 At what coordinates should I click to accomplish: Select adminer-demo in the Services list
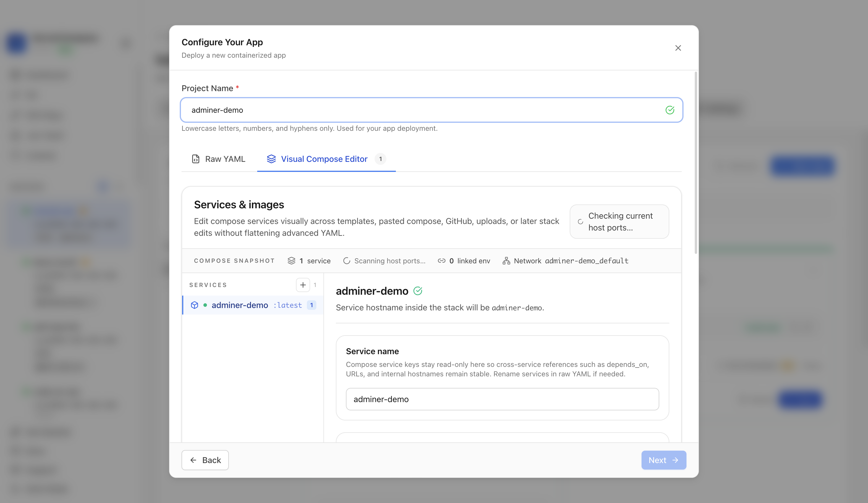click(252, 305)
